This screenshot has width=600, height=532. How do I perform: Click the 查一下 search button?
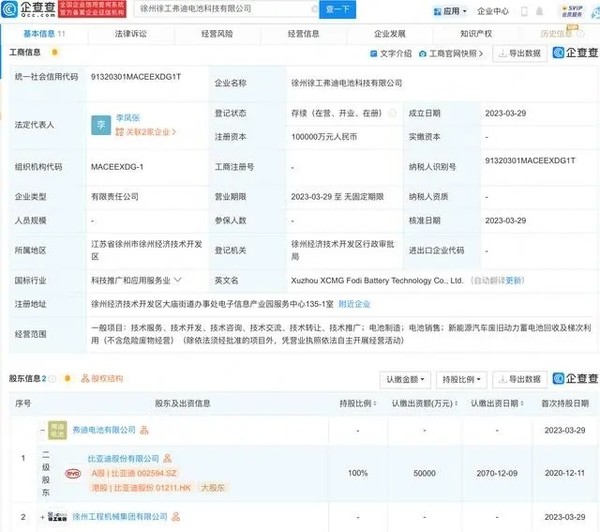click(x=336, y=10)
